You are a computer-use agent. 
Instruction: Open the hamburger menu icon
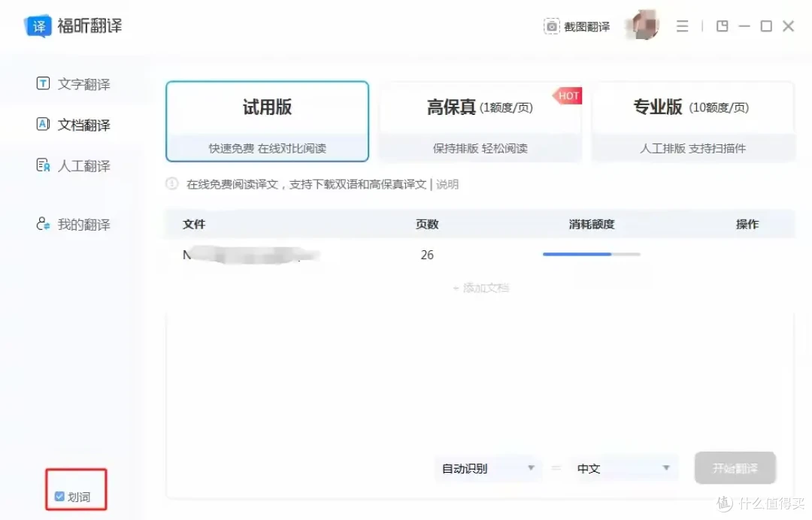(x=682, y=26)
